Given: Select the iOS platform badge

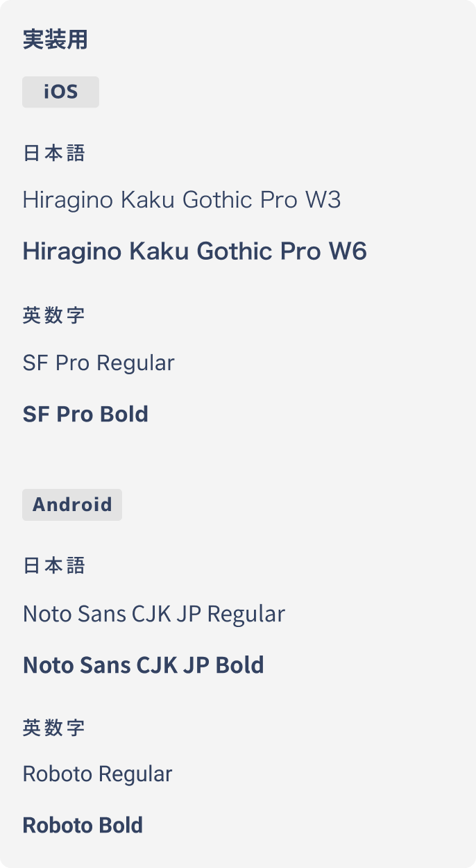Looking at the screenshot, I should 60,92.
